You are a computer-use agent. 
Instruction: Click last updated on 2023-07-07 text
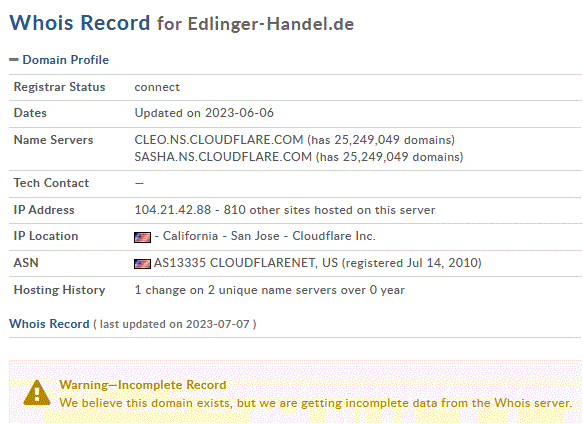[x=175, y=324]
